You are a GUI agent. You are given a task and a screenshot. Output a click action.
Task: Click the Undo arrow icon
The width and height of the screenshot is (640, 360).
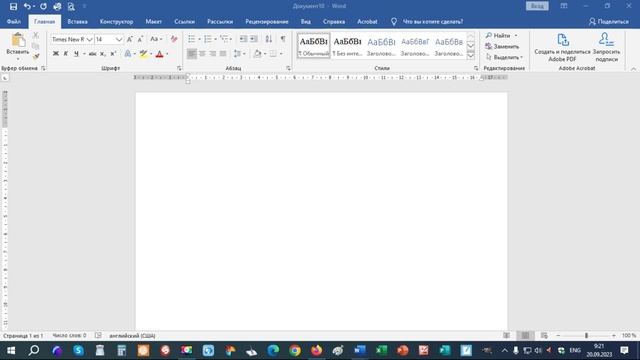point(27,6)
